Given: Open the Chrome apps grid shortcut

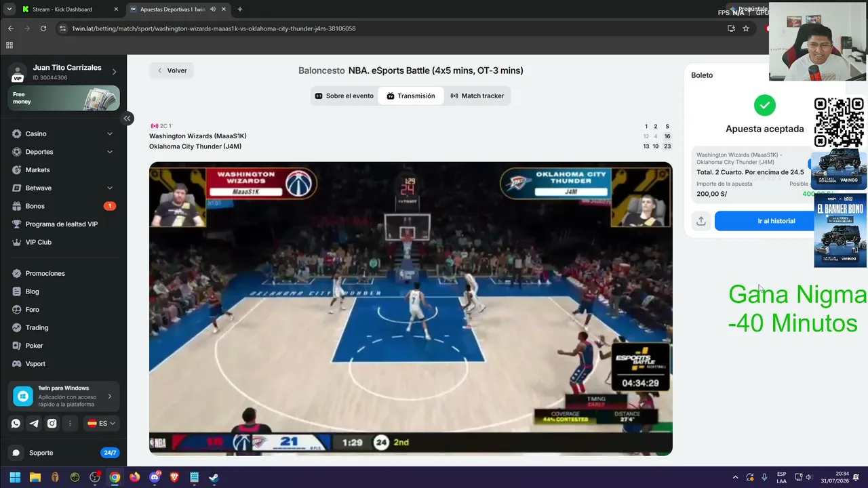Looking at the screenshot, I should (9, 45).
